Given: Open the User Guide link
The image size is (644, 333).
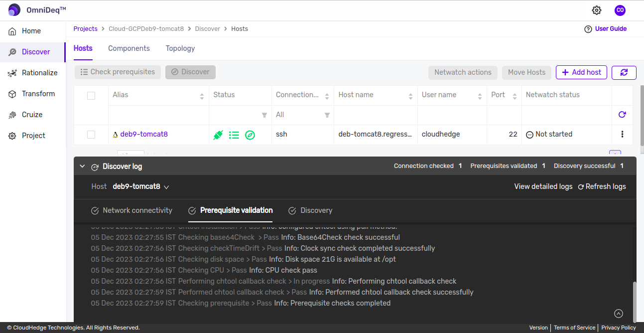Looking at the screenshot, I should (611, 29).
